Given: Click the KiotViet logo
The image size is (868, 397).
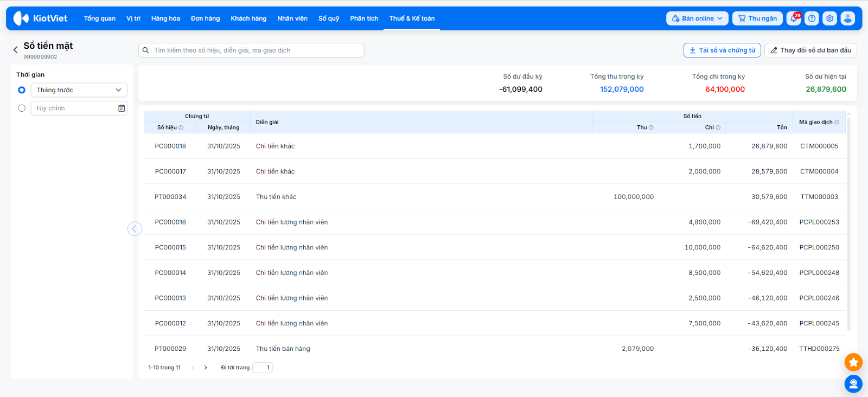Looking at the screenshot, I should 40,18.
